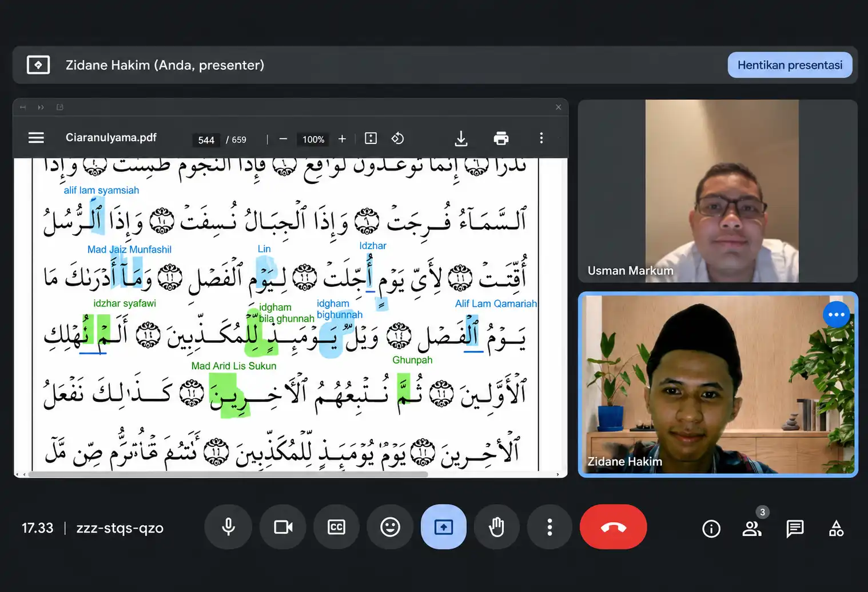Open the emoji reactions picker

coord(390,527)
